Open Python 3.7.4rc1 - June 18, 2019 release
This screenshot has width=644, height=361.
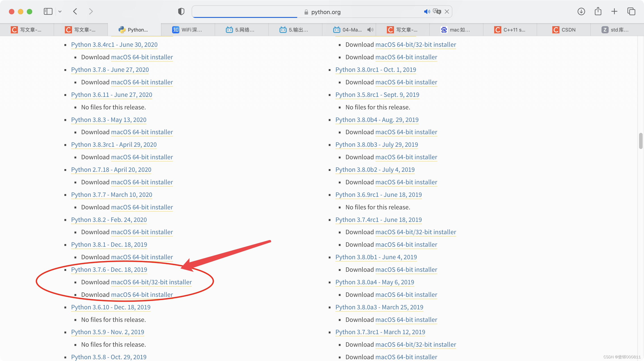(x=379, y=220)
